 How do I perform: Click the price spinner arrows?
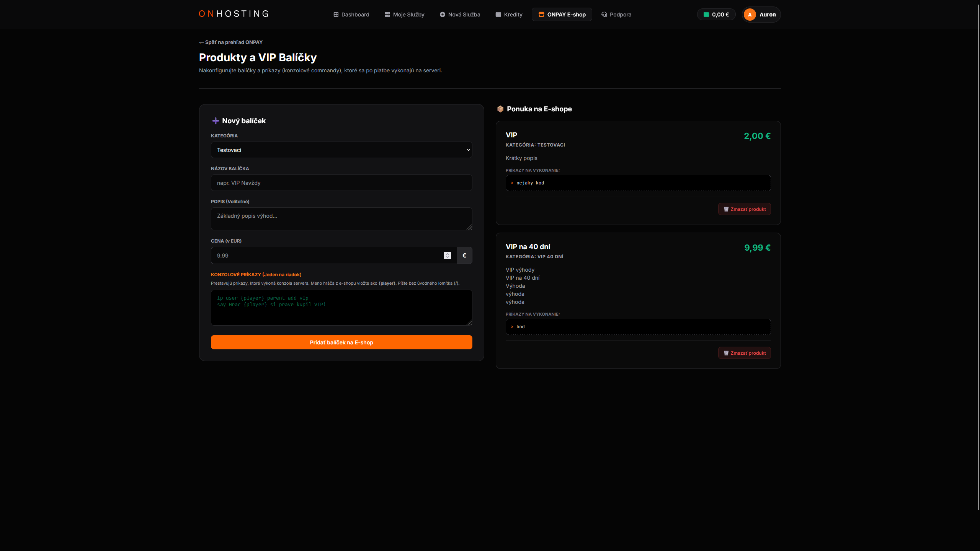448,256
